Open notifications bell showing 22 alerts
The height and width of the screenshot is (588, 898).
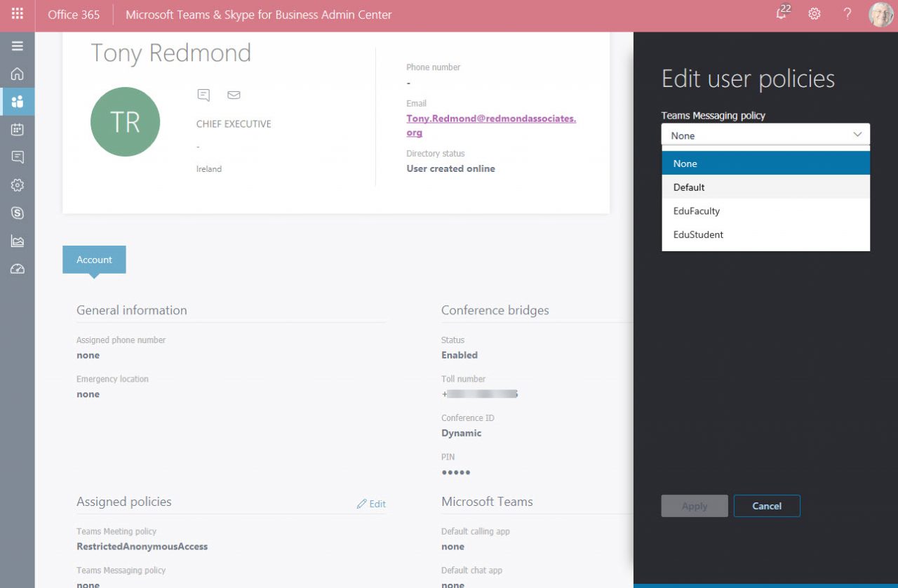(782, 13)
